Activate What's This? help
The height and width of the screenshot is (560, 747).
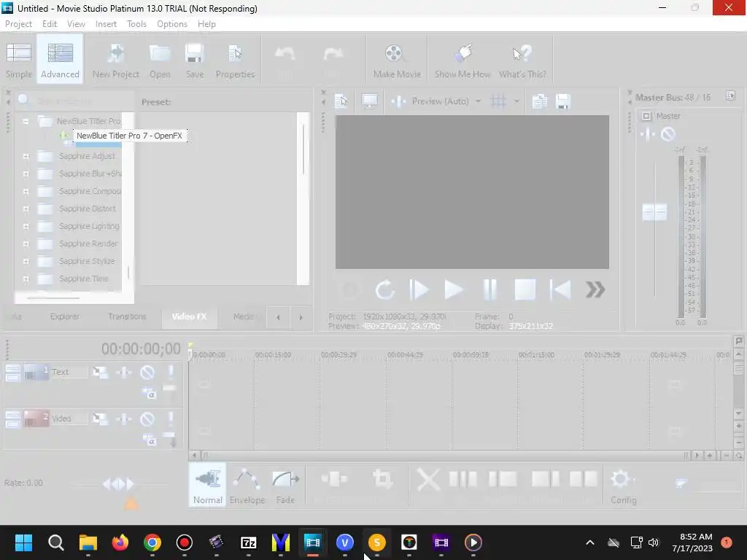(x=522, y=60)
